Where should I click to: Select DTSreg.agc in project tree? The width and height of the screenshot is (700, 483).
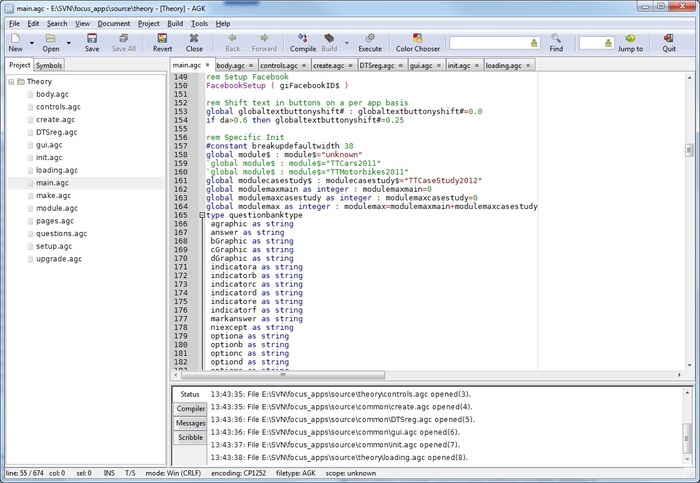[x=57, y=132]
